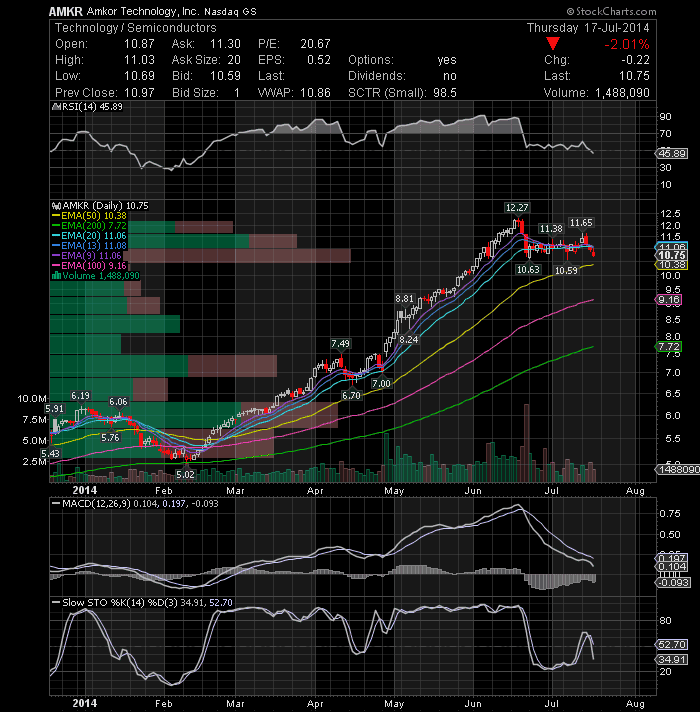The image size is (700, 712).
Task: Click the Prev Close value 10.97
Action: point(139,93)
